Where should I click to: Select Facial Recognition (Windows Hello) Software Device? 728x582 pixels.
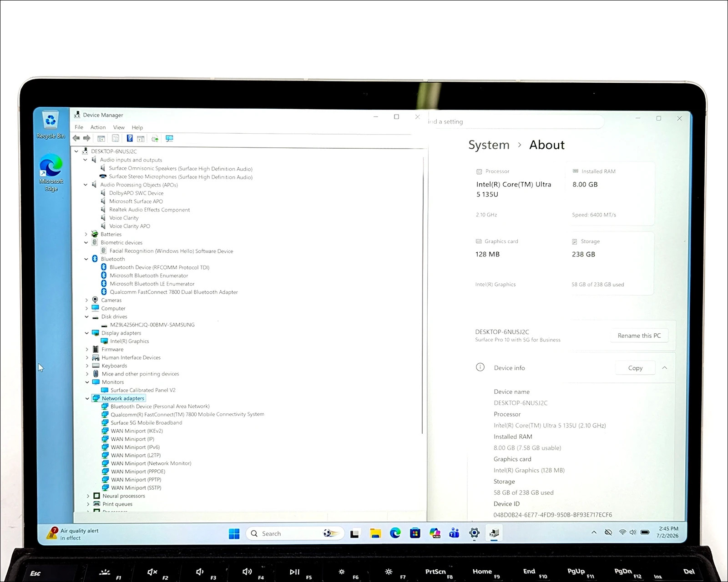[171, 251]
